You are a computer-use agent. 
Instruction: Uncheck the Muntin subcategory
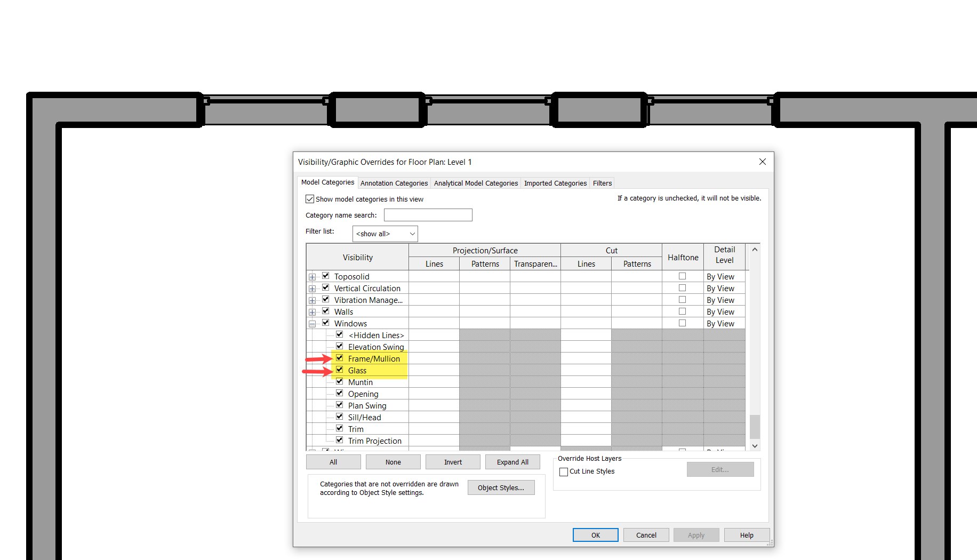tap(340, 381)
